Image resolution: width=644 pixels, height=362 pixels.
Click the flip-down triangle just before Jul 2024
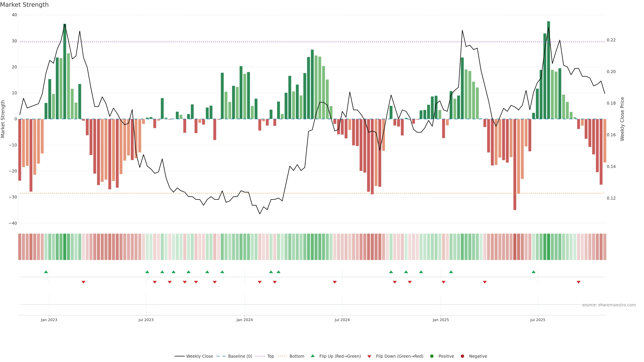pyautogui.click(x=335, y=282)
